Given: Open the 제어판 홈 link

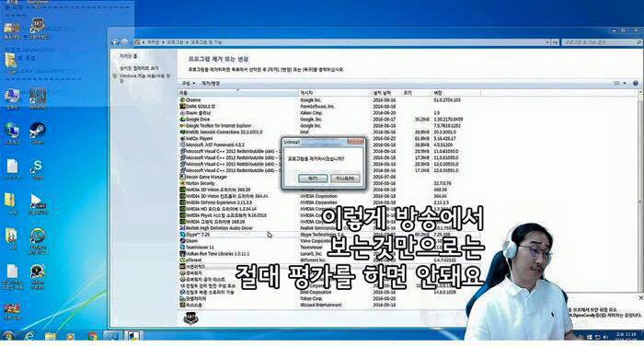Looking at the screenshot, I should 129,56.
